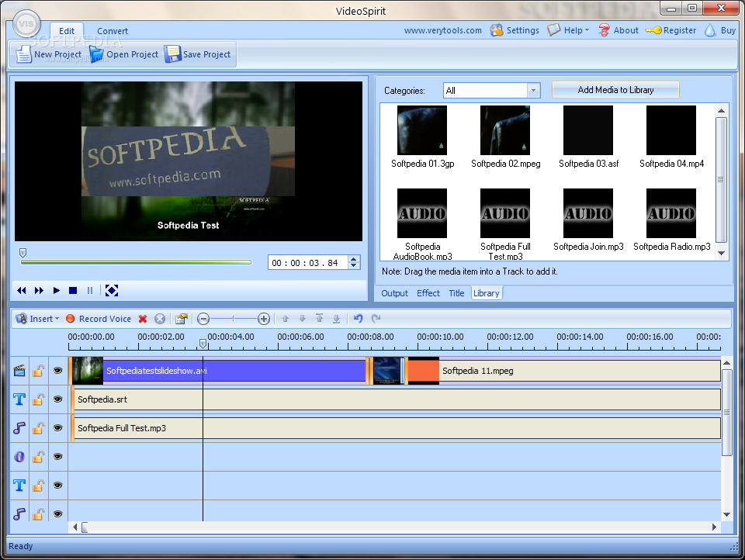Redo the timeline action
The width and height of the screenshot is (745, 560).
(x=376, y=319)
